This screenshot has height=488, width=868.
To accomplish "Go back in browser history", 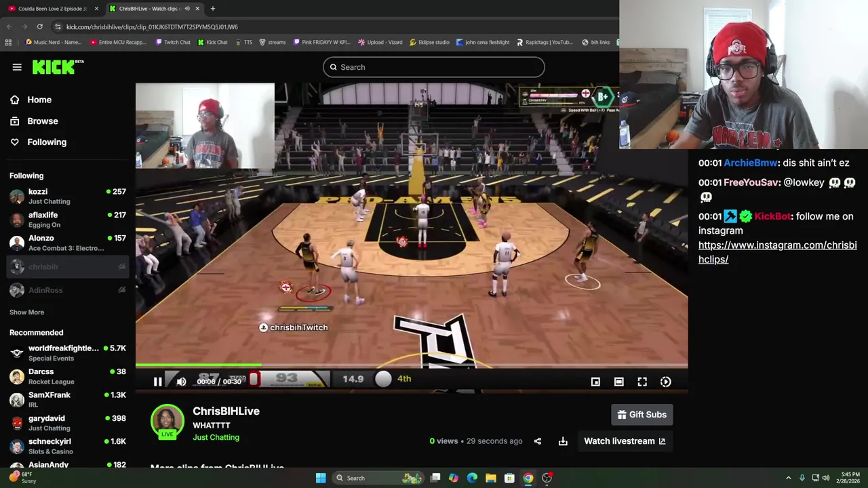I will pyautogui.click(x=9, y=26).
